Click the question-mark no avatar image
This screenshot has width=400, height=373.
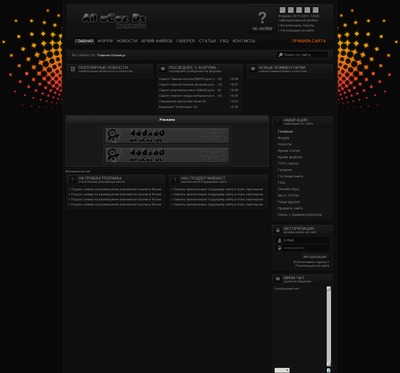[x=262, y=21]
